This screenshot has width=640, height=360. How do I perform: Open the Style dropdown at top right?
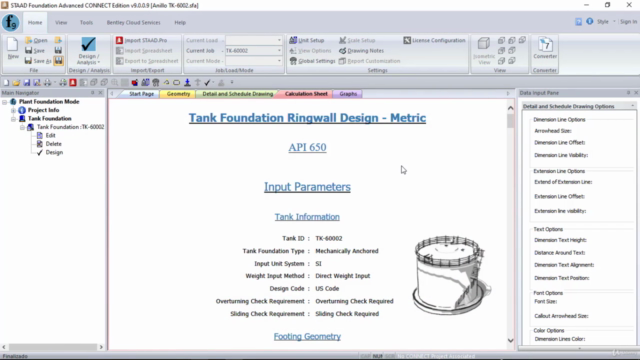point(606,22)
